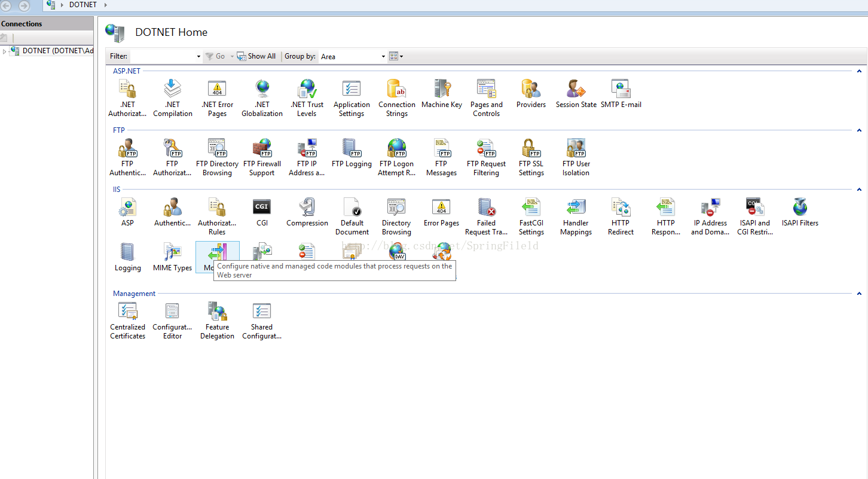Open IP Address and Domain Restrictions

(710, 217)
